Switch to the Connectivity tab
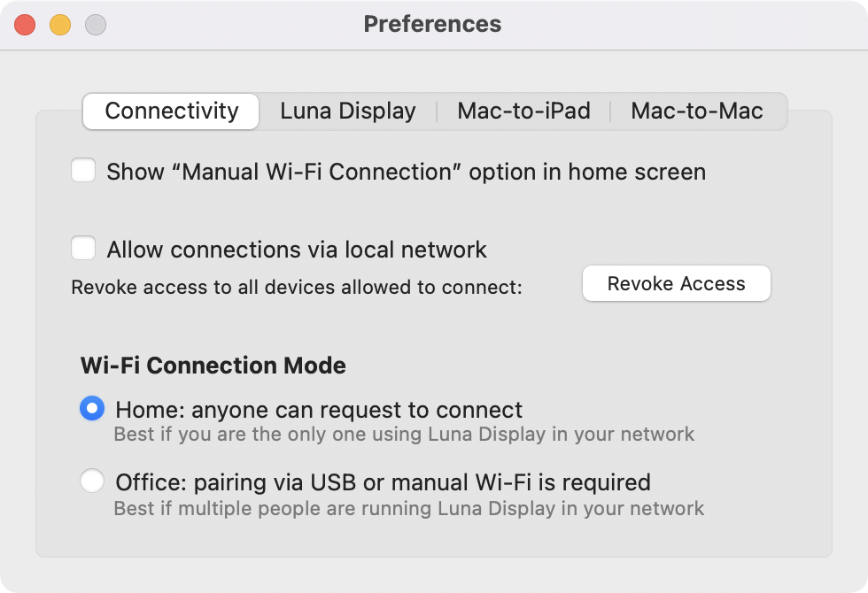 tap(171, 112)
